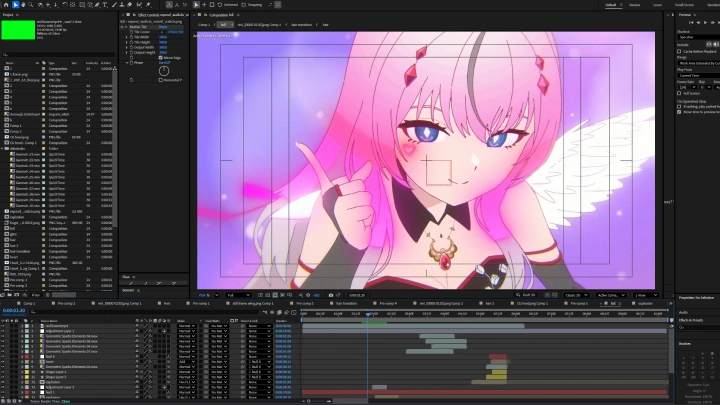Click the Play button in Preview panel
Image resolution: width=720 pixels, height=405 pixels.
[706, 22]
